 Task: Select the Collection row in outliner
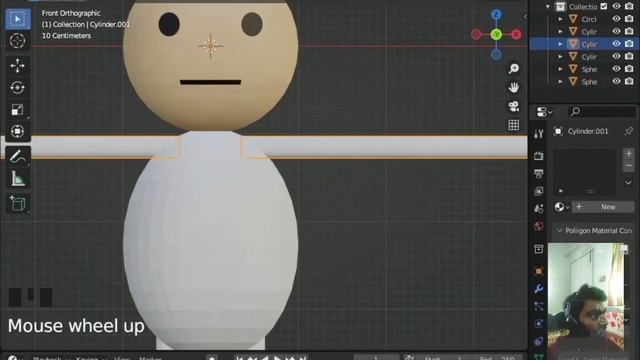(584, 7)
